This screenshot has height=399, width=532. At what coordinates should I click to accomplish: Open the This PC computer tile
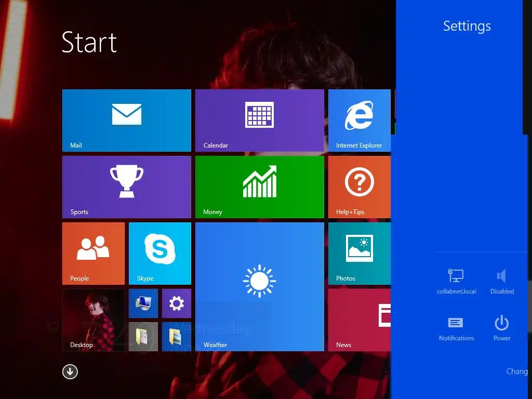tap(143, 303)
